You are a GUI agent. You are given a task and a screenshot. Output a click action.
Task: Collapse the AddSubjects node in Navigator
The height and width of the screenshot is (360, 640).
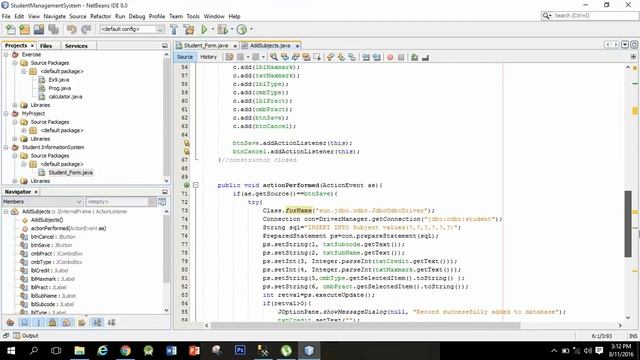click(x=6, y=211)
